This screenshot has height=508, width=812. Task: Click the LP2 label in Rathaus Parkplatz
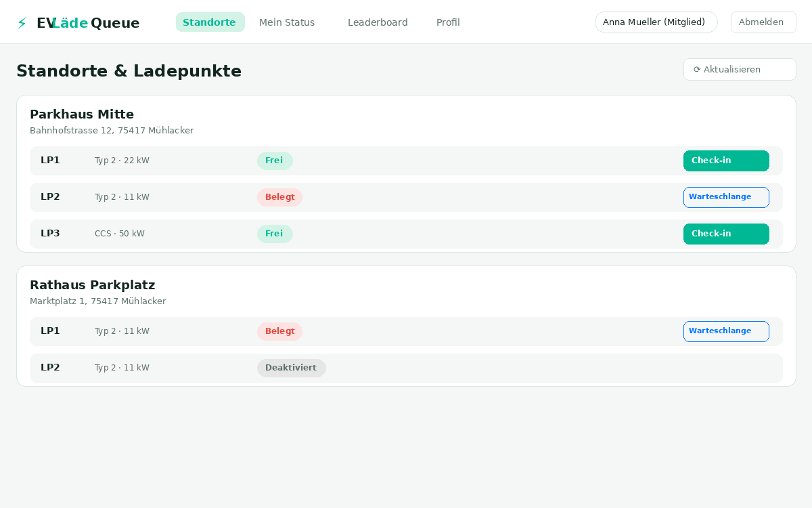50,368
